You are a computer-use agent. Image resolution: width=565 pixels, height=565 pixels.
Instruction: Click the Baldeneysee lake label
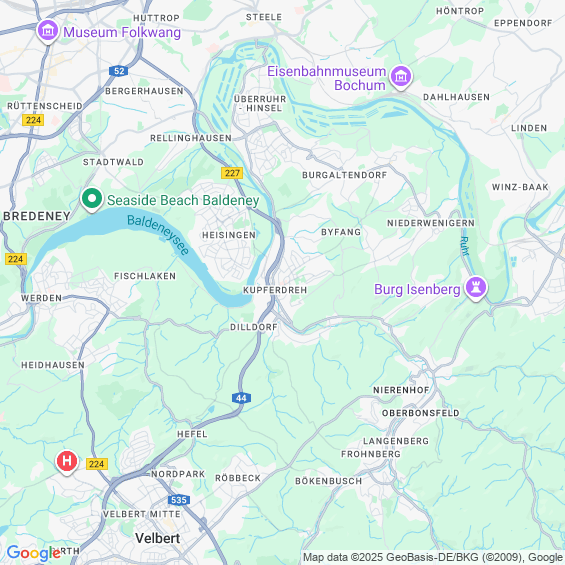coord(159,235)
